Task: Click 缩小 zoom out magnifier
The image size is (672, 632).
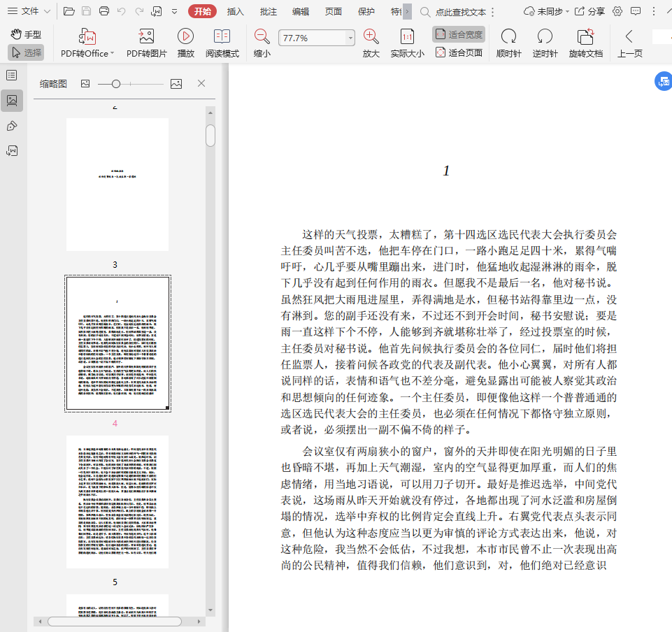Action: click(262, 43)
